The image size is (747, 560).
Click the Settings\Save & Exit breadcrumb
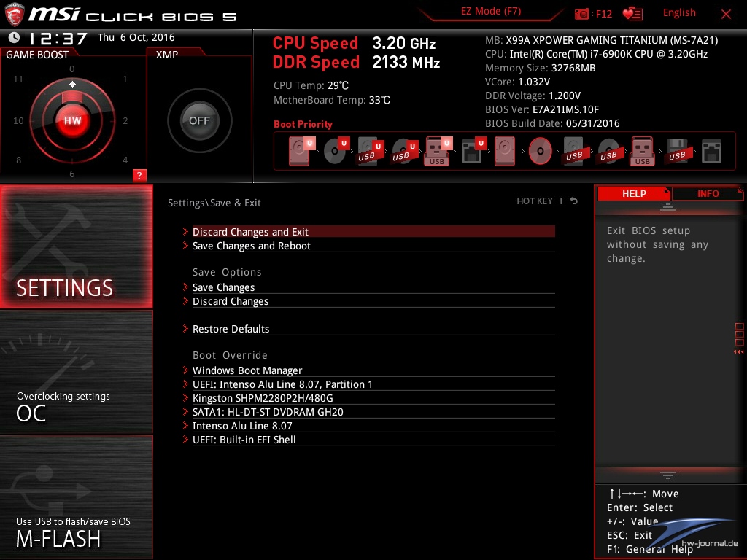(214, 203)
